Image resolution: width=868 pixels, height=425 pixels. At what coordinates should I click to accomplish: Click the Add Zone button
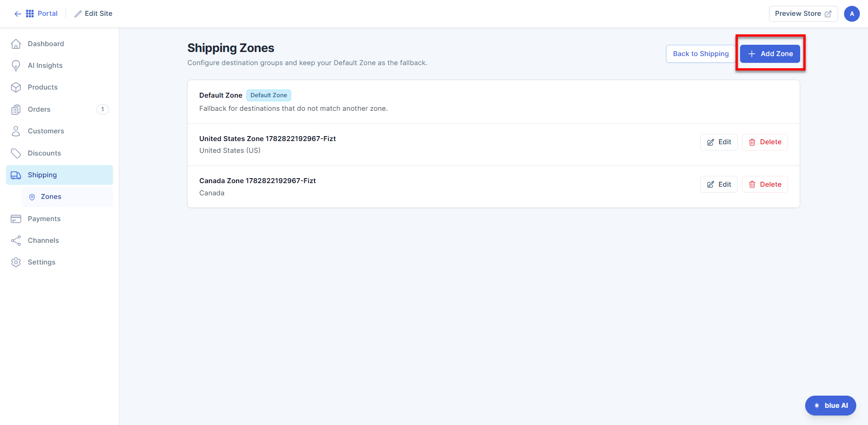click(x=770, y=54)
